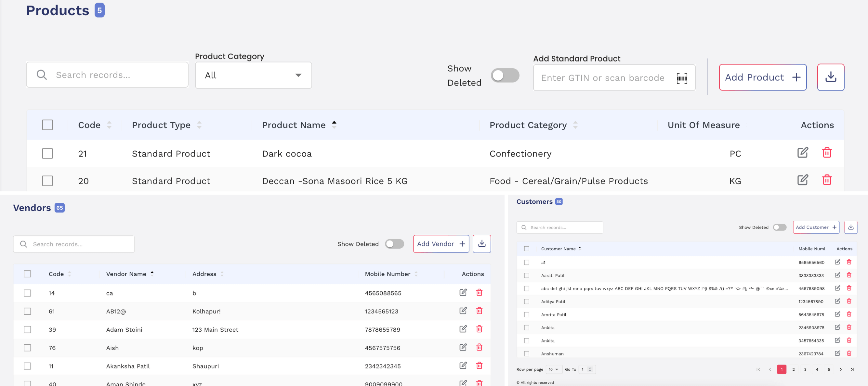Check the Adam Stoini vendor row
The image size is (868, 386).
27,329
